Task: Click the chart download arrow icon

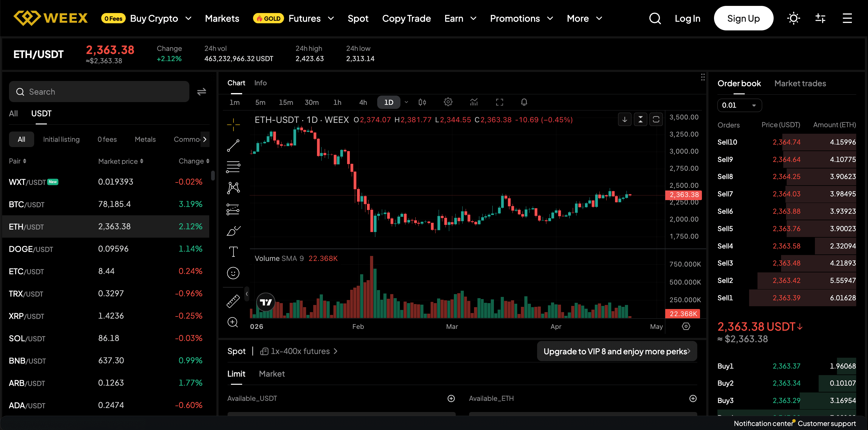Action: point(624,119)
